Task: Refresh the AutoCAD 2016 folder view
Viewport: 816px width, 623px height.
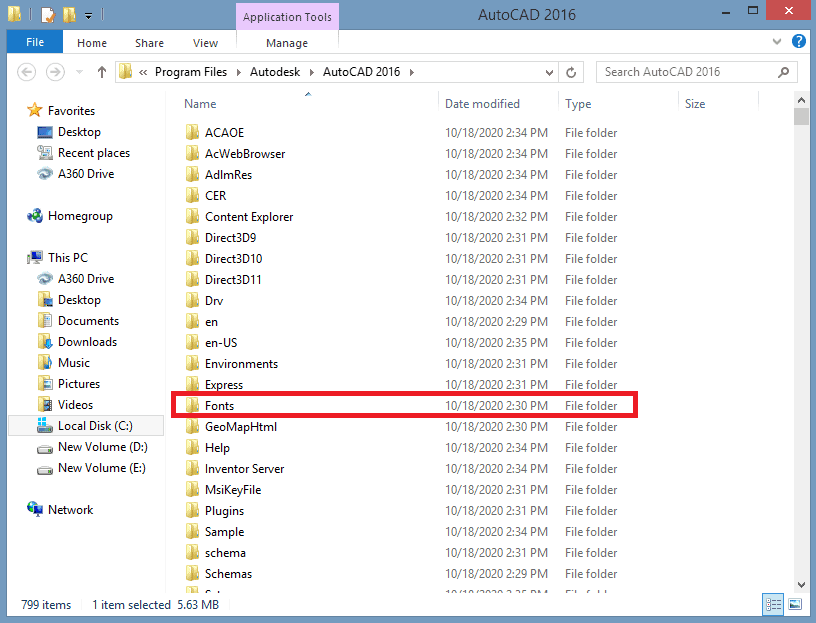Action: point(571,72)
